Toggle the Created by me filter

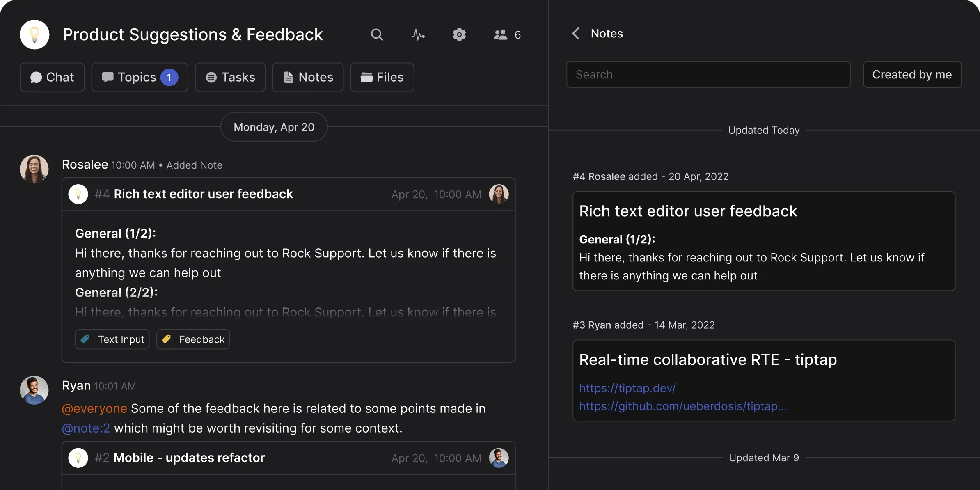coord(912,74)
